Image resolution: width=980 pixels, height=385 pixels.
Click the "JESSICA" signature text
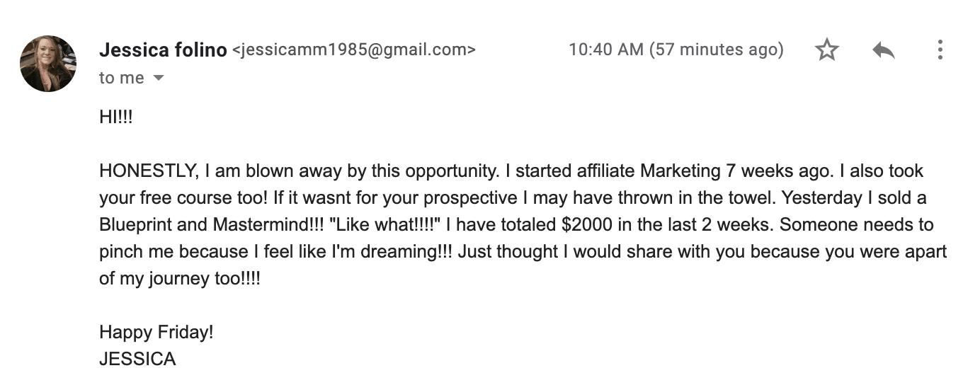pos(137,359)
